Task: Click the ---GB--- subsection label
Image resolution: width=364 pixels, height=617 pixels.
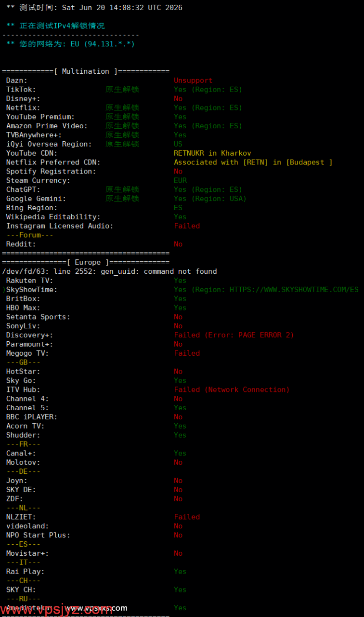Action: 23,362
